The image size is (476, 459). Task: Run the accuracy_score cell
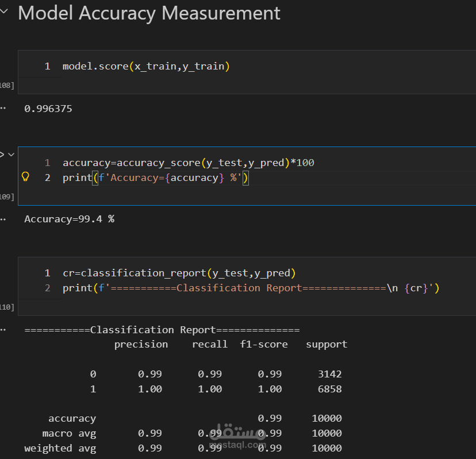2,155
